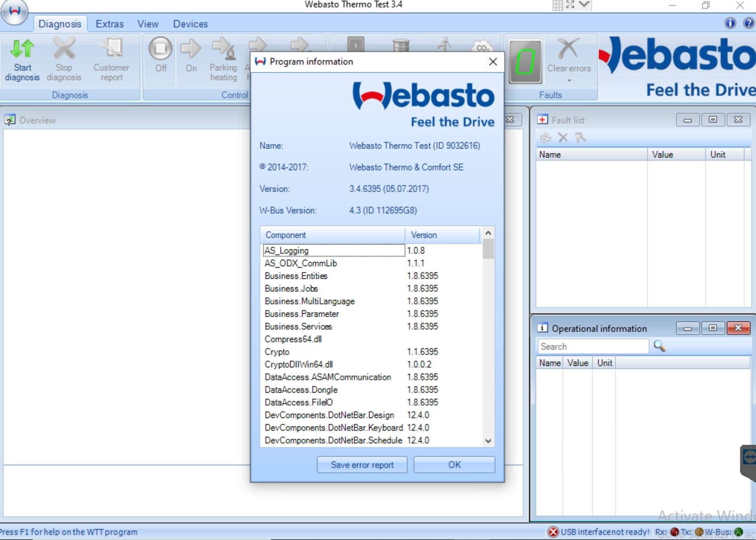The width and height of the screenshot is (756, 540).
Task: Expand the Clear errors dropdown arrow
Action: pos(569,81)
